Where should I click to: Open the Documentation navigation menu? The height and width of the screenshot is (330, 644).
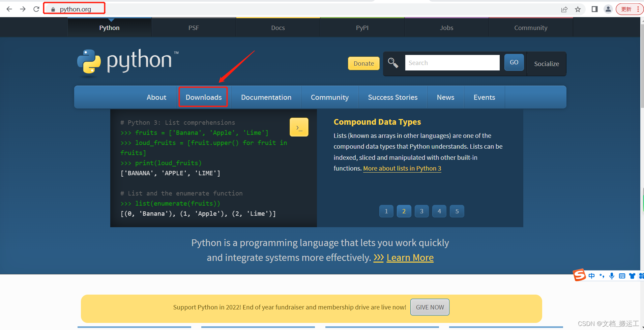coord(266,97)
